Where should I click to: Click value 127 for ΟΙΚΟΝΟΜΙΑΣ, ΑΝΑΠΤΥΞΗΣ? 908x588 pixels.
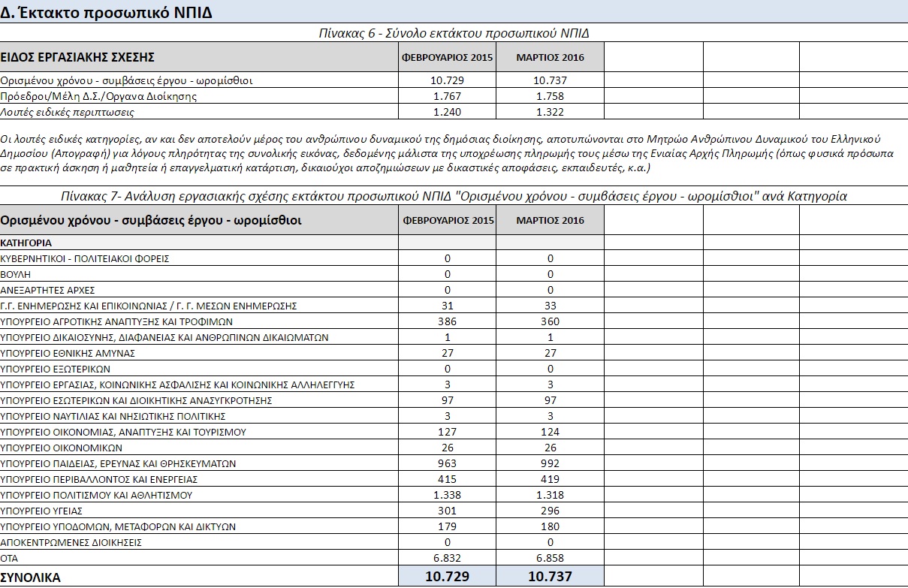coord(448,432)
